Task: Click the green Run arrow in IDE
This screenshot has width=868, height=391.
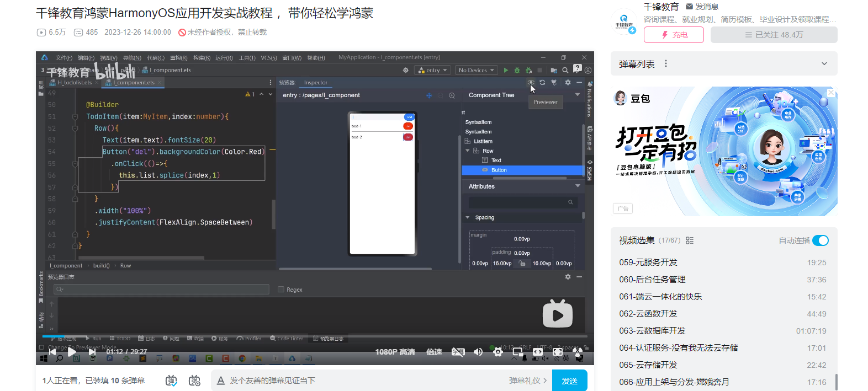Action: [x=506, y=70]
